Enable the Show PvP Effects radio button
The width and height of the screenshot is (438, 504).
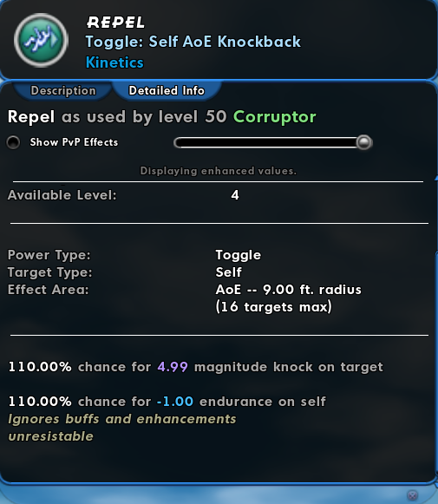click(13, 142)
